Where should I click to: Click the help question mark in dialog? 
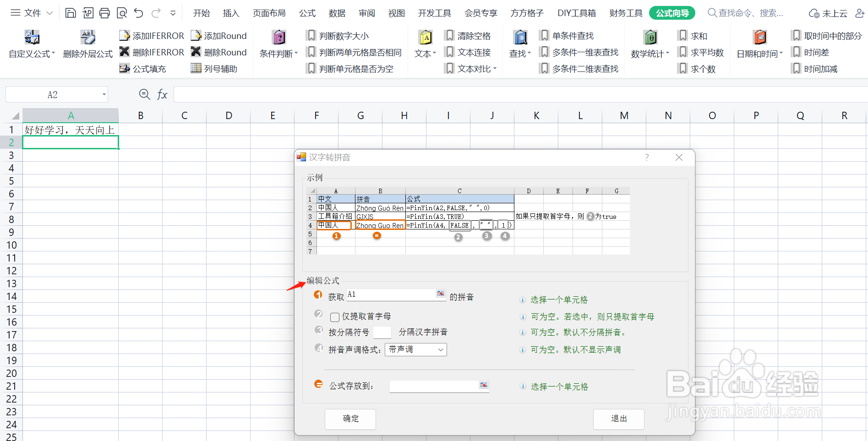click(647, 158)
